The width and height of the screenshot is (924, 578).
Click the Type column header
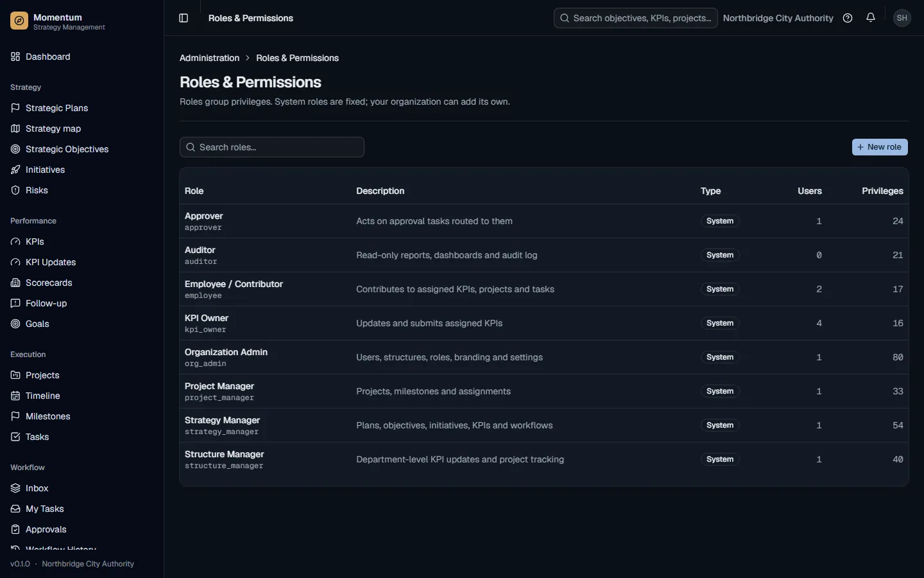tap(710, 191)
